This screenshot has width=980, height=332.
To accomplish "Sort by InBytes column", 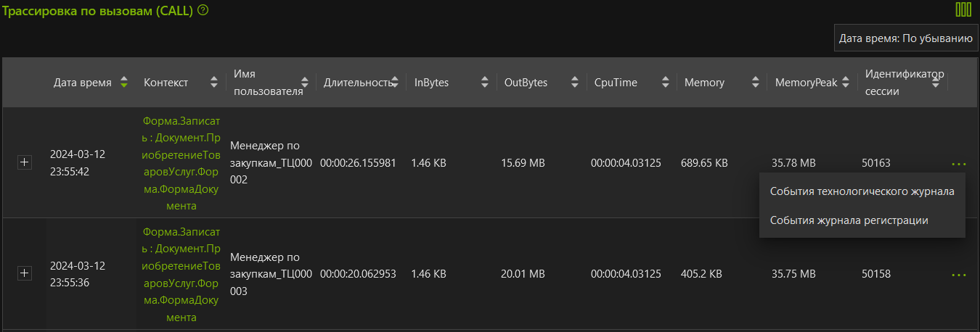I will tap(484, 83).
